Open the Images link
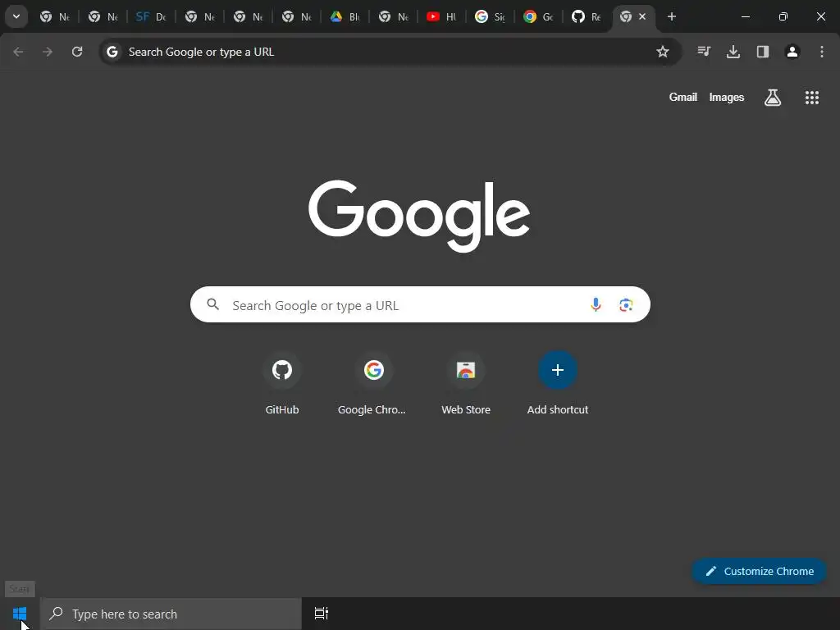Image resolution: width=840 pixels, height=630 pixels. coord(727,97)
